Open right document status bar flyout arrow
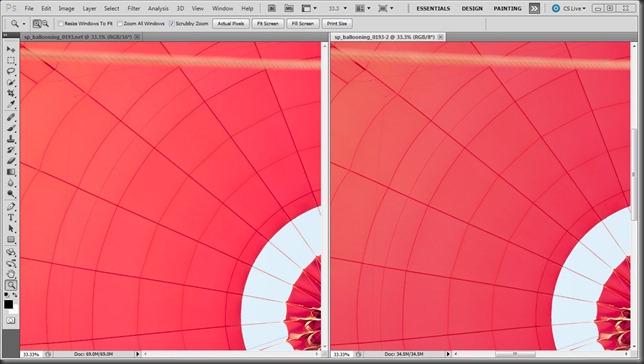644x364 pixels. pyautogui.click(x=448, y=354)
